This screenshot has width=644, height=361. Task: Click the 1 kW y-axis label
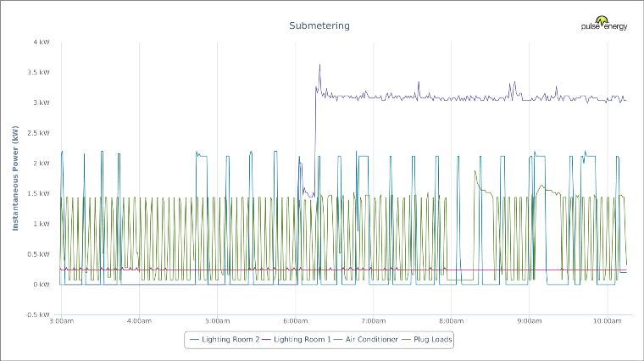coord(42,224)
